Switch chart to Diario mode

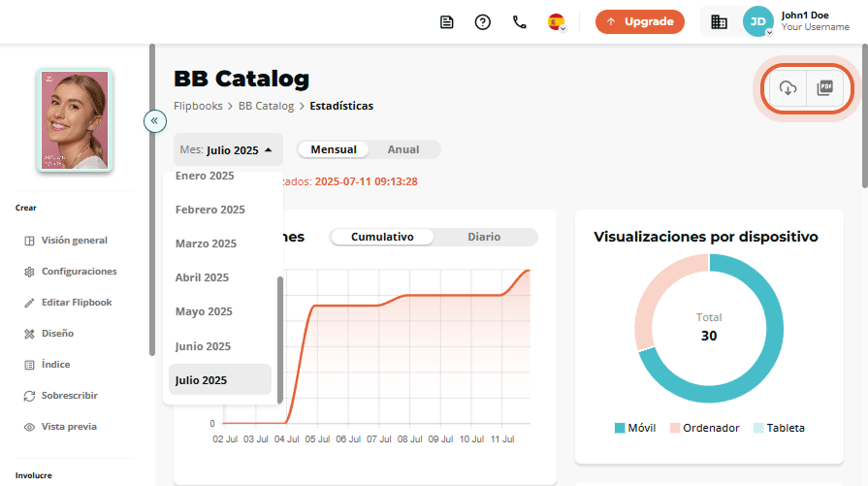coord(484,237)
